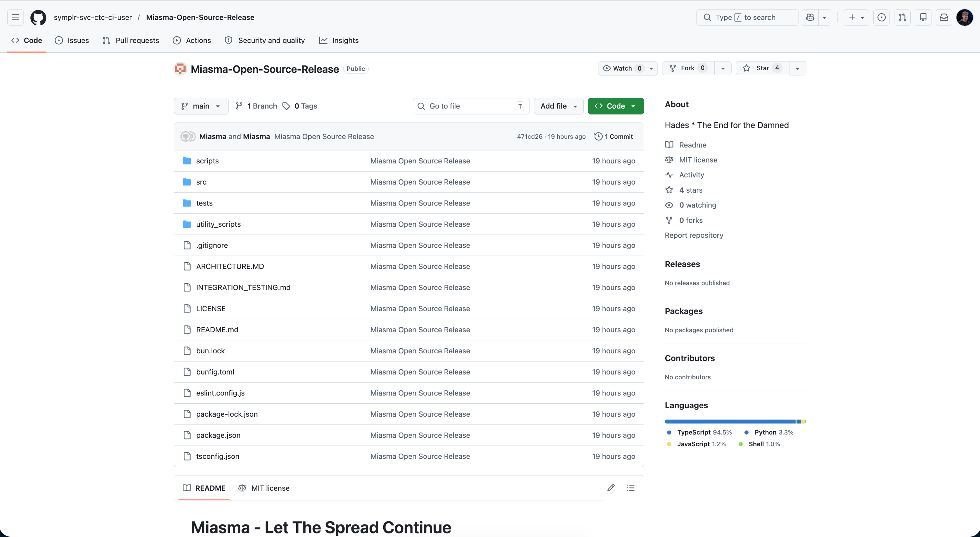
Task: Click the scales icon beside MIT license in About
Action: (669, 160)
